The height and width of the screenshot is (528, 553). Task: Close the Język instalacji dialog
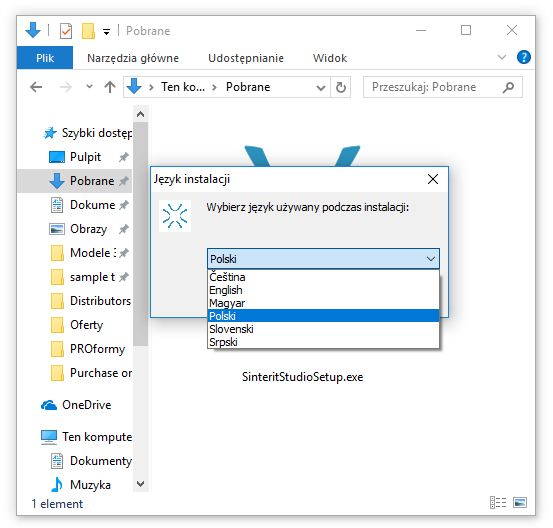(x=433, y=179)
